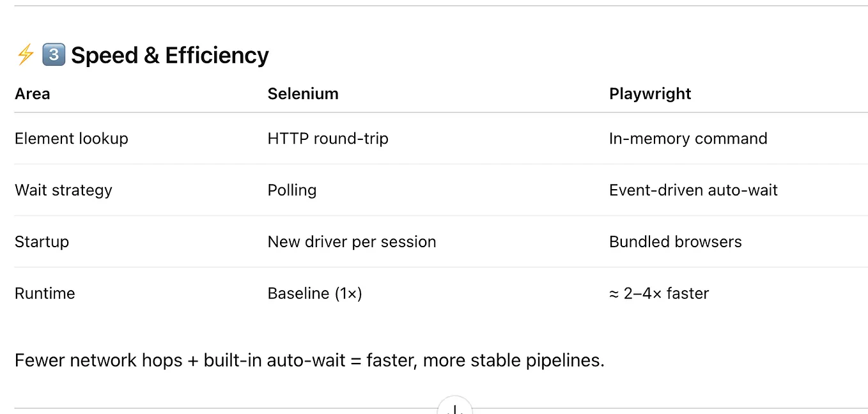
Task: Click the HTTP round-trip cell
Action: (x=328, y=139)
